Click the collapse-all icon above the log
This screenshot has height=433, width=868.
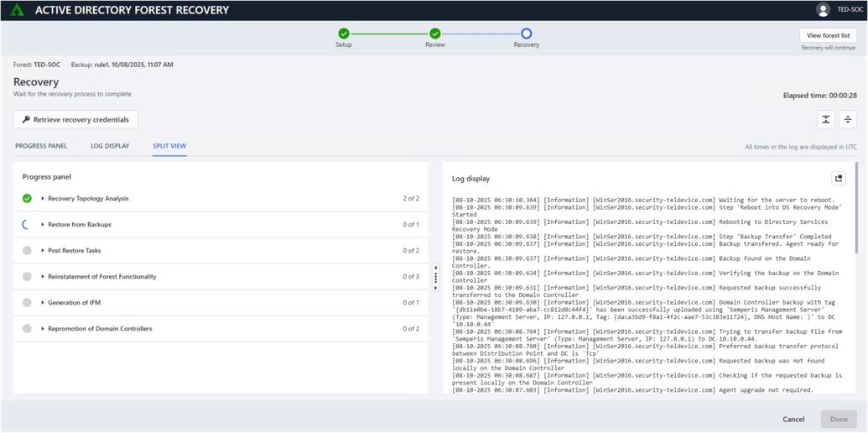[826, 119]
